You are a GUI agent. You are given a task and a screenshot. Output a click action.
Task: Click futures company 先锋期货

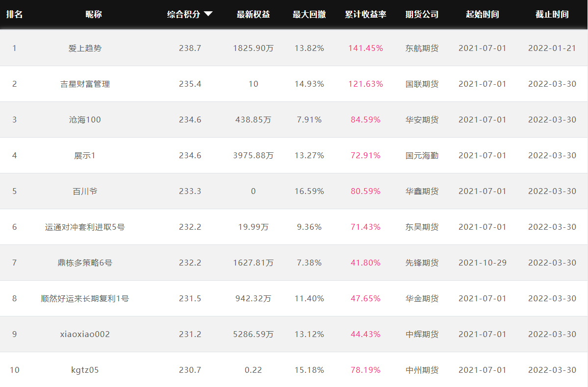click(x=422, y=263)
